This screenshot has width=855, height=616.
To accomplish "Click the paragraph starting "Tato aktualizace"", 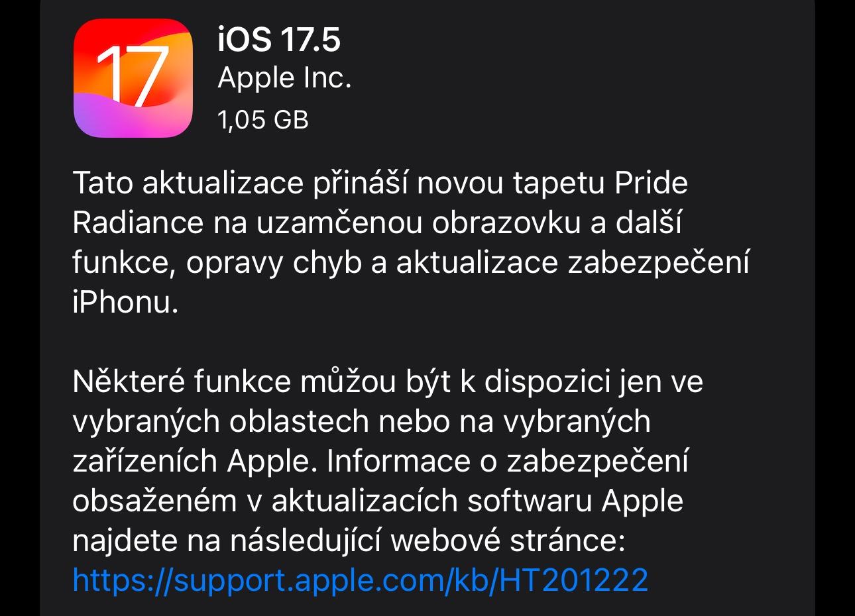I will [x=411, y=242].
